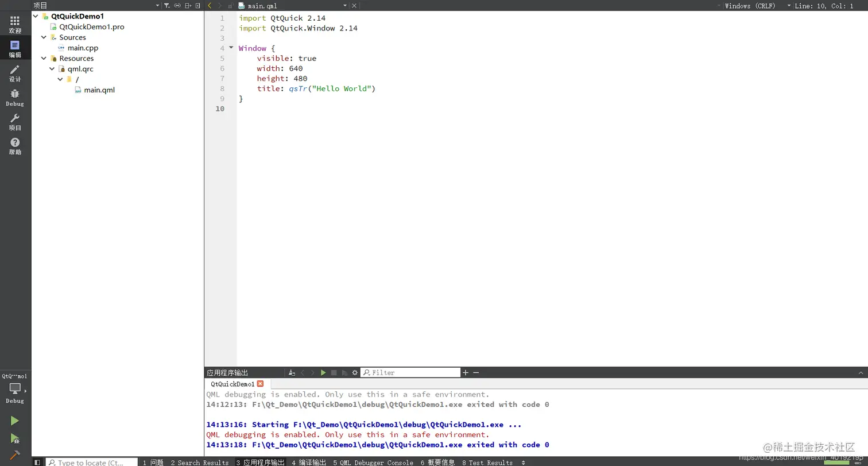This screenshot has height=466, width=868.
Task: Build the project with the hammer icon
Action: (x=15, y=455)
